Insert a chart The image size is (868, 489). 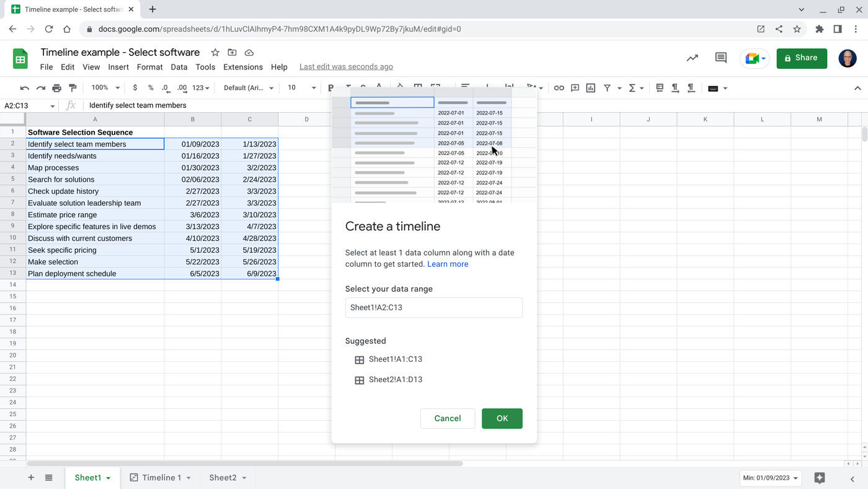point(590,87)
